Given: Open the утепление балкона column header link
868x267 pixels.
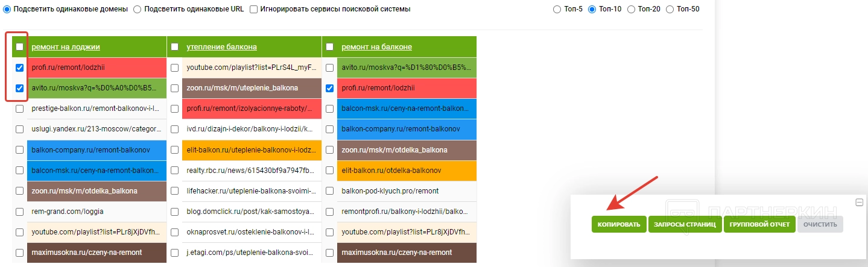Looking at the screenshot, I should tap(221, 47).
